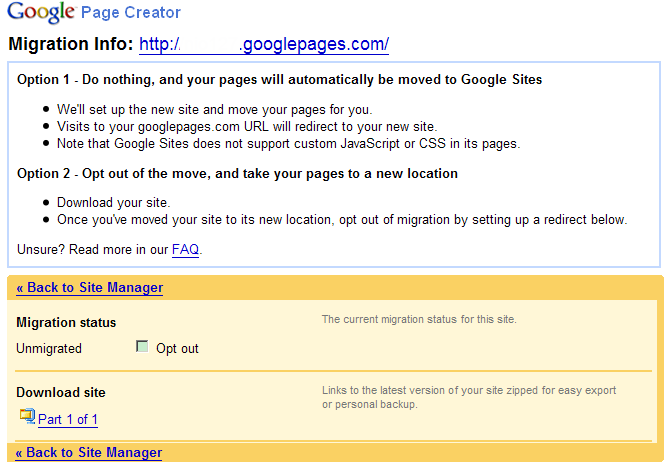
Task: Click 'We'll set up the new site' bullet
Action: pyautogui.click(x=215, y=110)
